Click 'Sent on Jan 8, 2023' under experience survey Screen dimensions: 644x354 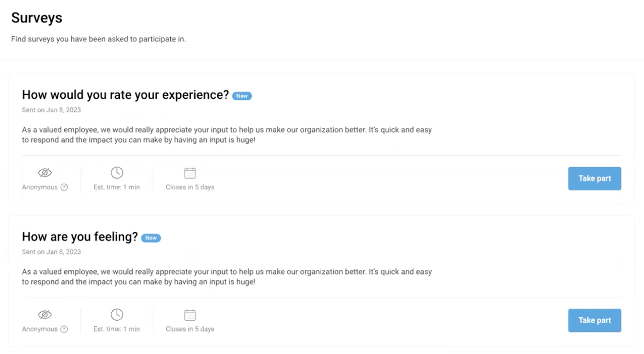[x=51, y=110]
